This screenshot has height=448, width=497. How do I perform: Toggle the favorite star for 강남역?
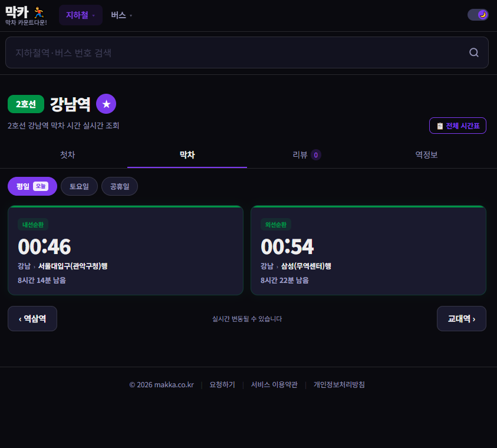106,104
